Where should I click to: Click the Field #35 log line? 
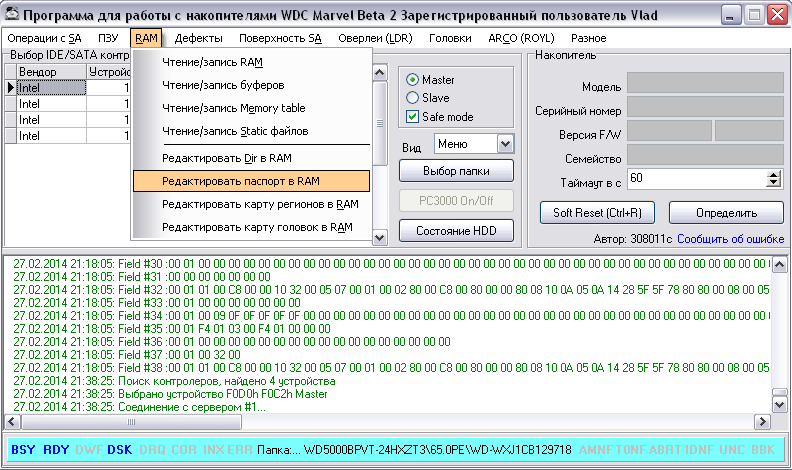tap(172, 329)
